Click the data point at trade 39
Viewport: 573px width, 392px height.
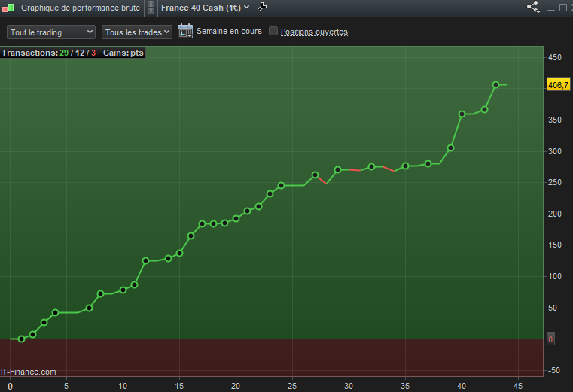pyautogui.click(x=450, y=148)
